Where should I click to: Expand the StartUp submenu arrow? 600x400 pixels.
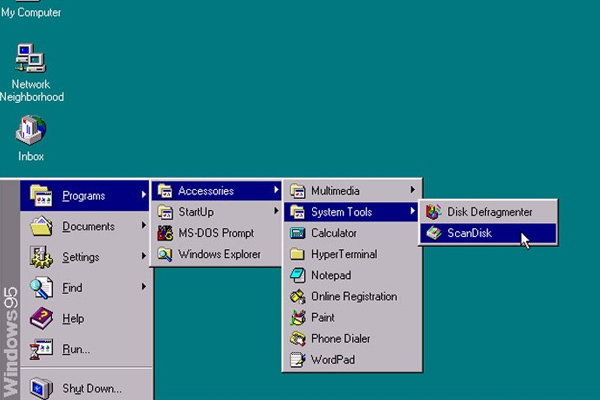click(x=276, y=211)
